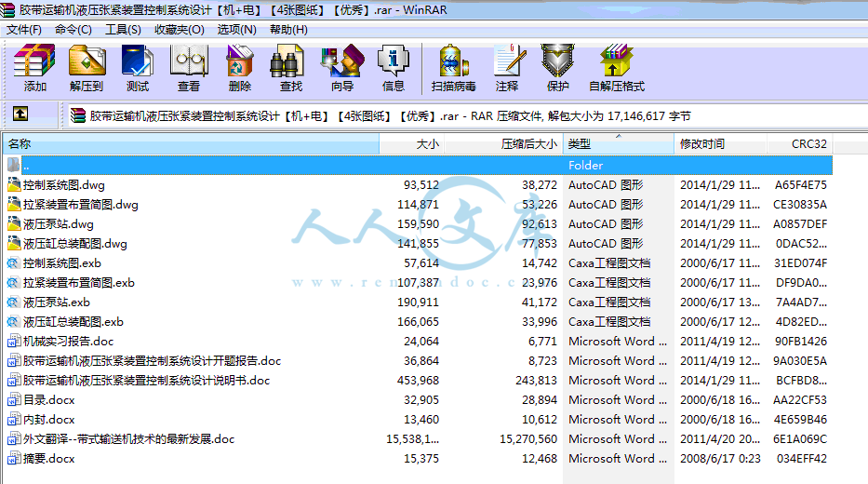Image resolution: width=868 pixels, height=484 pixels.
Task: Run the 测试 (Test) archive tool
Action: [x=138, y=60]
